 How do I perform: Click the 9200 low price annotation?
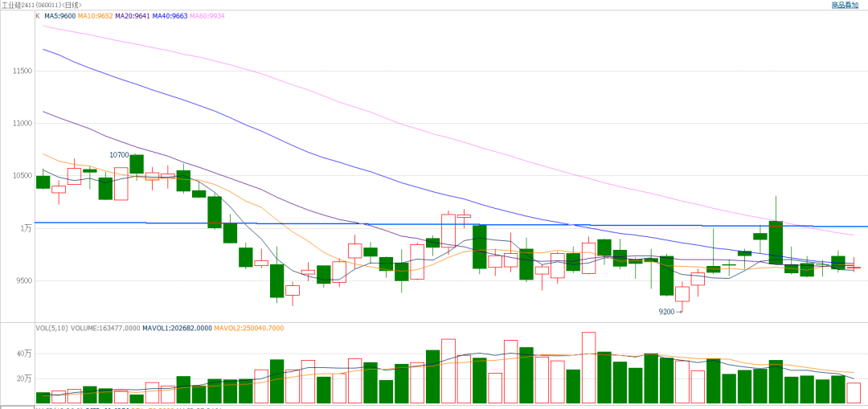pos(666,312)
